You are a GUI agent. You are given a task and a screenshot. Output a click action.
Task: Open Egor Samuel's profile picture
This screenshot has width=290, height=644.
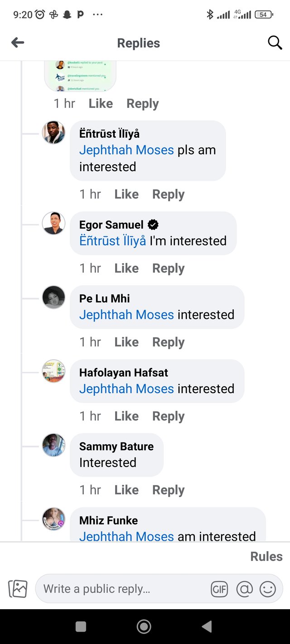[x=53, y=223]
